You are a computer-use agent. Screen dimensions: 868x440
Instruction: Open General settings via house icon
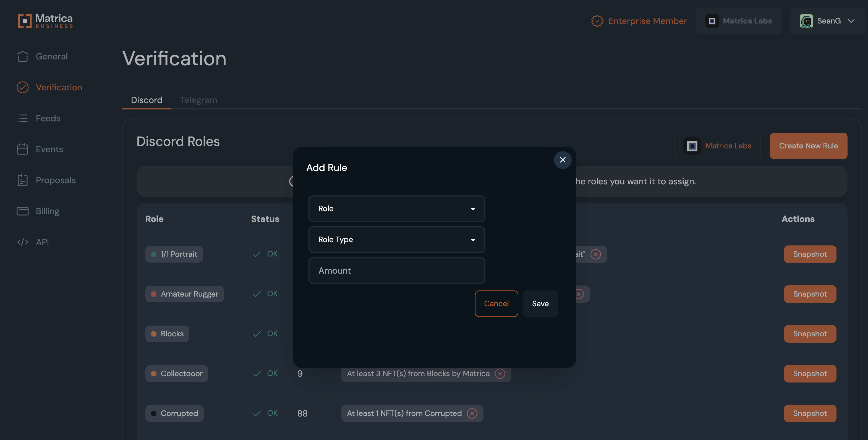23,56
